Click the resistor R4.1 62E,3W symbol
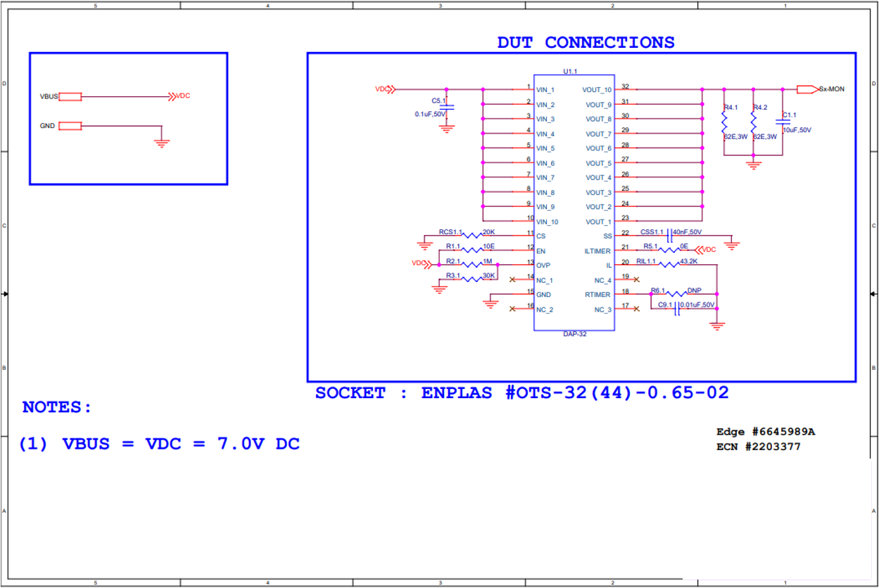 click(x=725, y=123)
